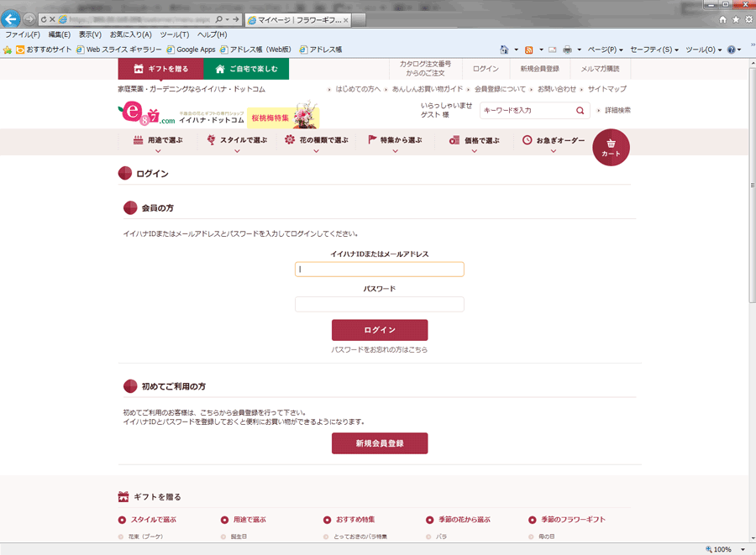The height and width of the screenshot is (555, 756).
Task: Click the search magnifier icon
Action: [x=580, y=110]
